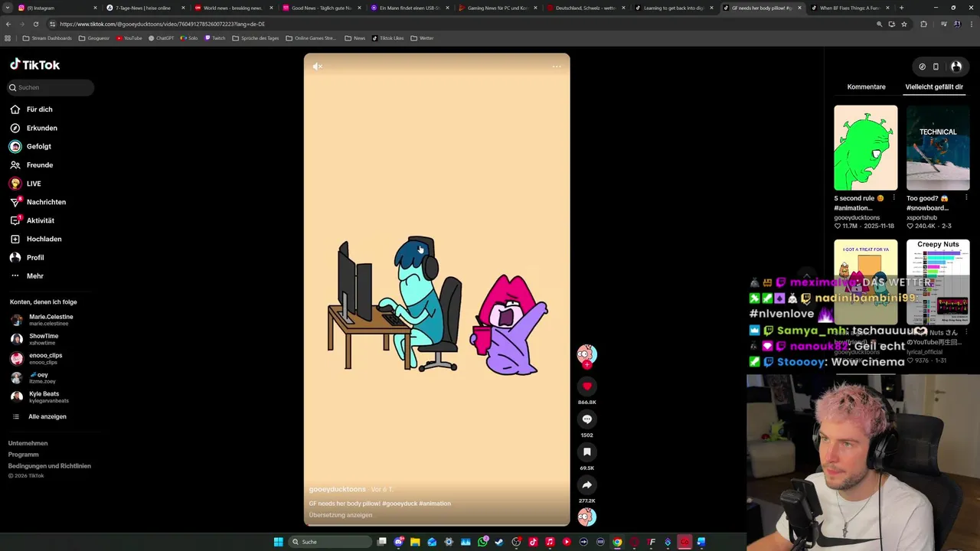Switch to the Kommentare tab
The height and width of the screenshot is (551, 980).
click(866, 87)
